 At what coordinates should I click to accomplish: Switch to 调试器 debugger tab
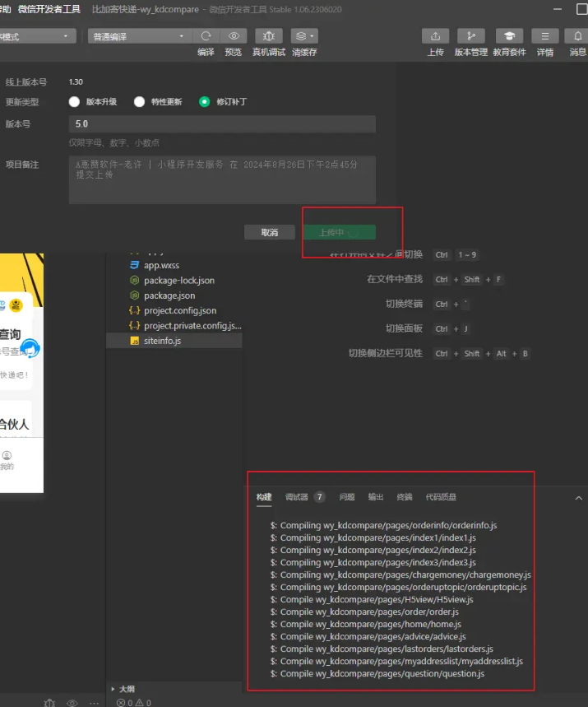coord(297,497)
